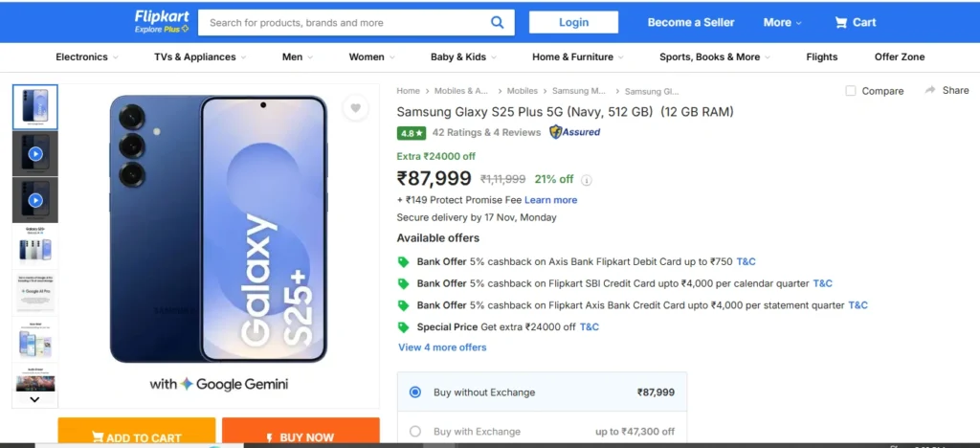Tick the Compare checkbox
Image resolution: width=980 pixels, height=448 pixels.
[x=851, y=91]
